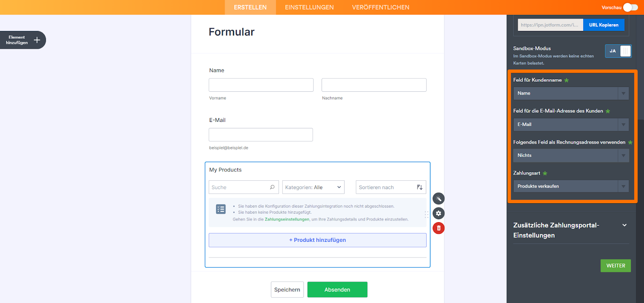Open the Zahlungsart dropdown

tap(571, 186)
